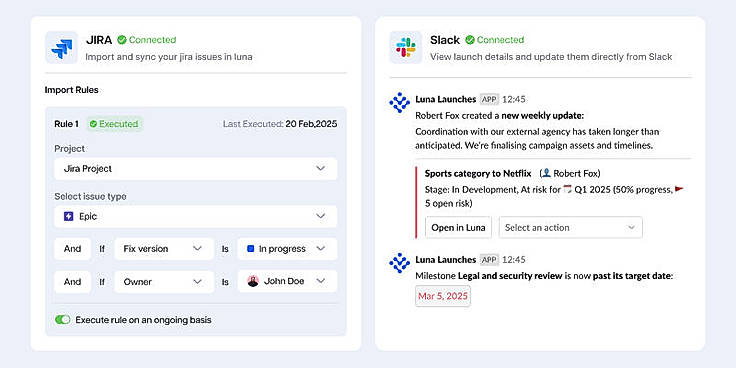
Task: Open the Jira Project dropdown
Action: click(196, 169)
